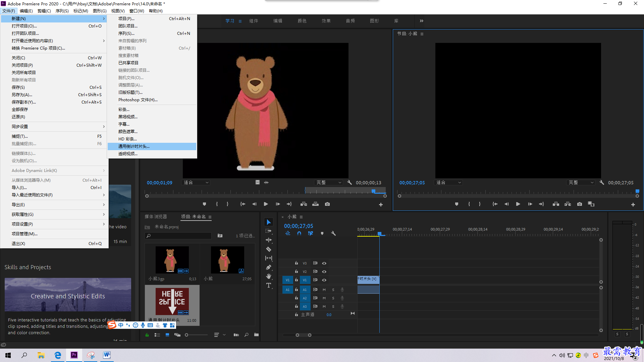Screen dimensions: 644x362
Task: Select the Track Select Forward tool
Action: (x=269, y=231)
